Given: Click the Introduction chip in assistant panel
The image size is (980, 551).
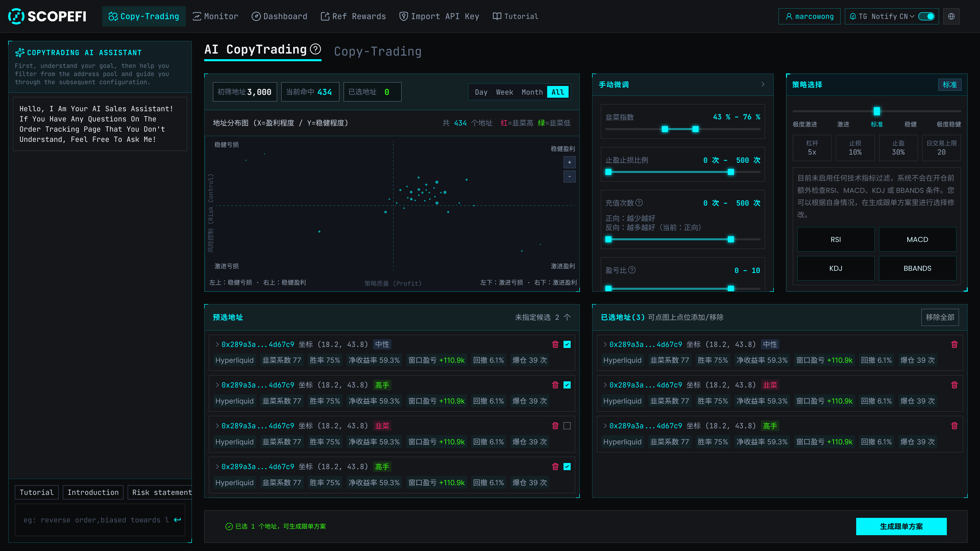Looking at the screenshot, I should click(93, 492).
